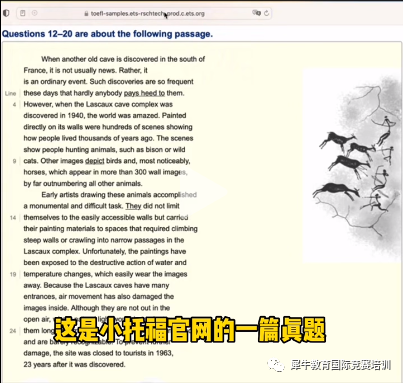403x383 pixels.
Task: Click line number 14 in the margin
Action: pyautogui.click(x=13, y=218)
